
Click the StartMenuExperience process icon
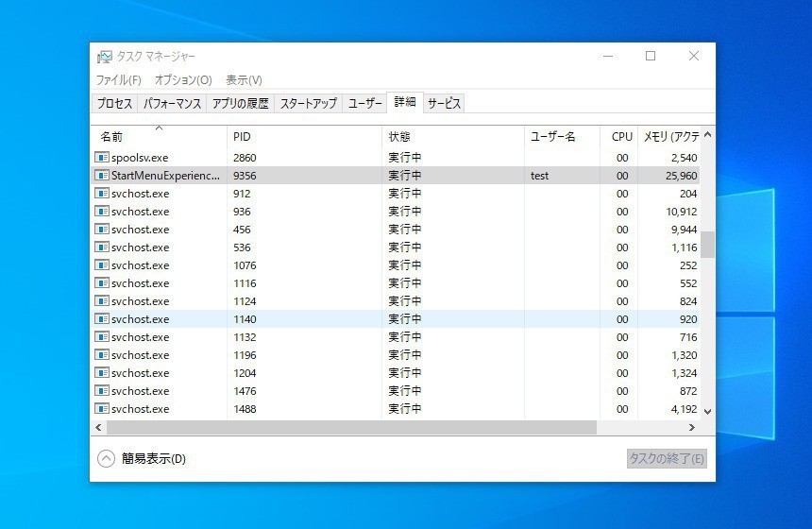click(x=102, y=175)
